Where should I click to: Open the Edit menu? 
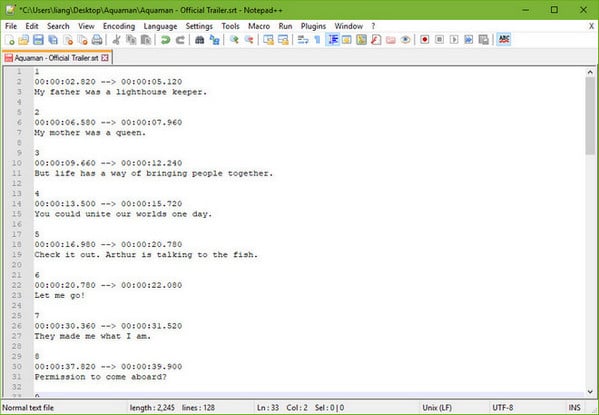coord(32,26)
